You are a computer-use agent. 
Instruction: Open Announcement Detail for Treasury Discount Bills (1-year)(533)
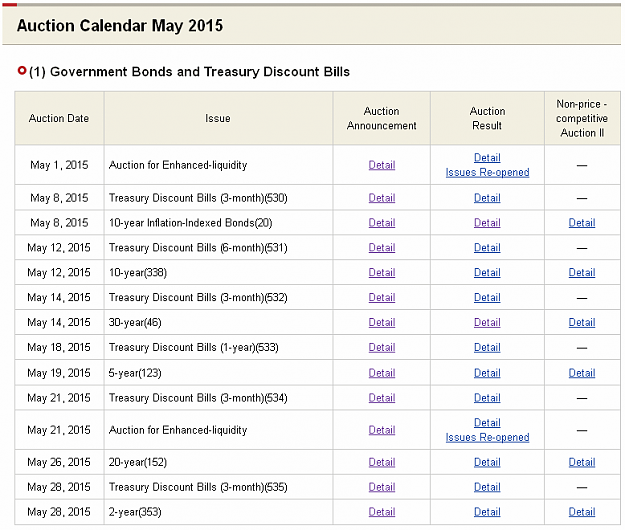tap(381, 347)
